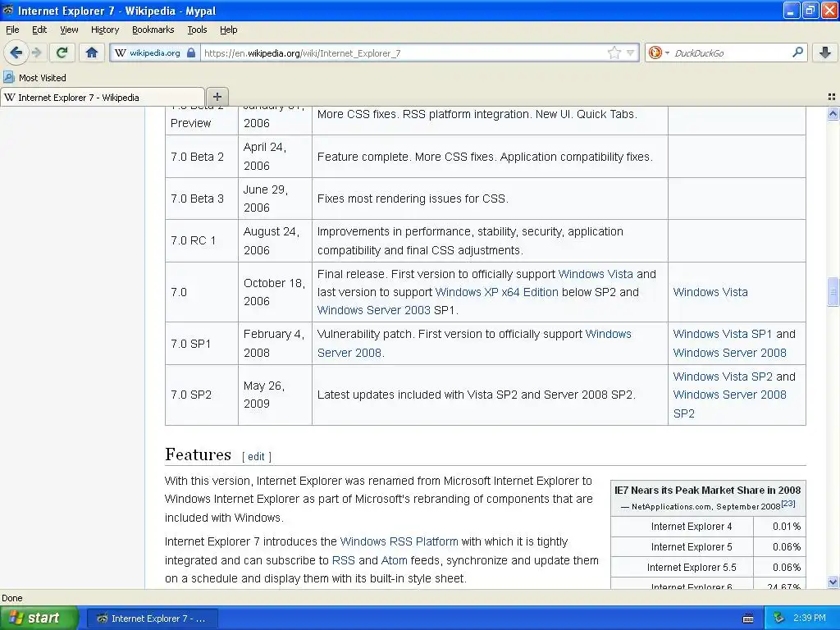Click the 7.0 RC 1 version cell
The image size is (840, 630).
click(x=202, y=240)
